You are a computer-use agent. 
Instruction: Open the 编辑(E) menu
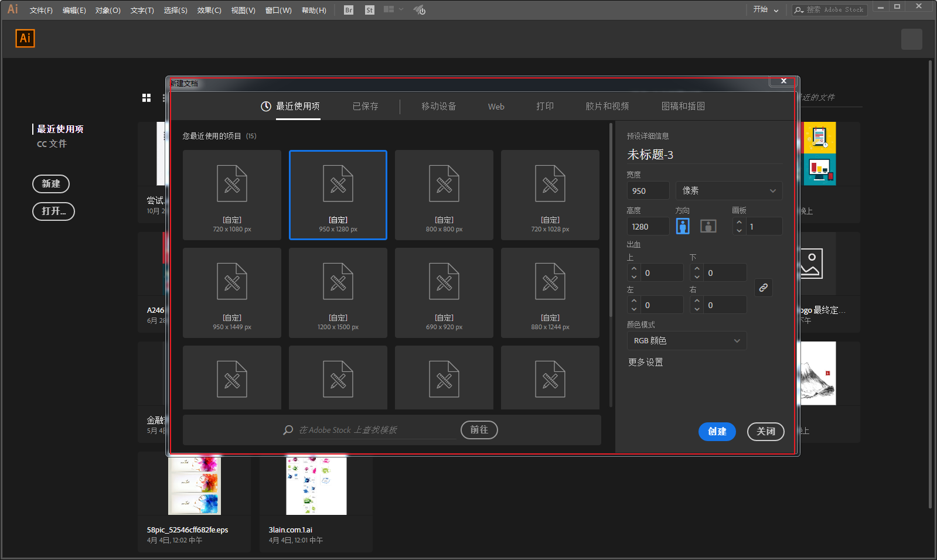pyautogui.click(x=74, y=11)
